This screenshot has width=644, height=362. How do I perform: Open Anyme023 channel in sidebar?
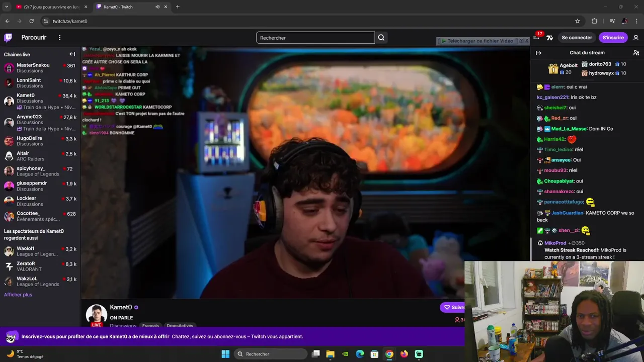point(40,123)
